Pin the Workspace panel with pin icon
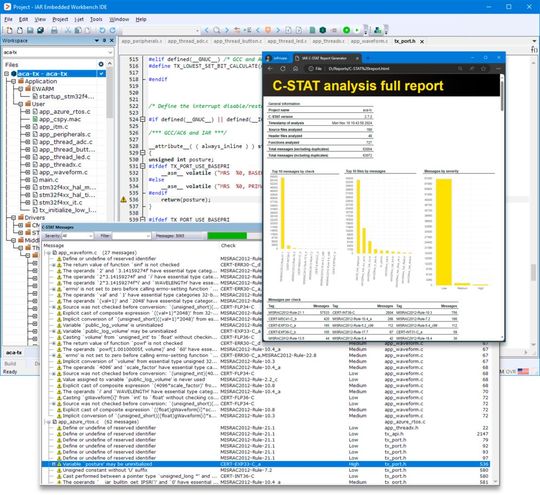 (104, 40)
